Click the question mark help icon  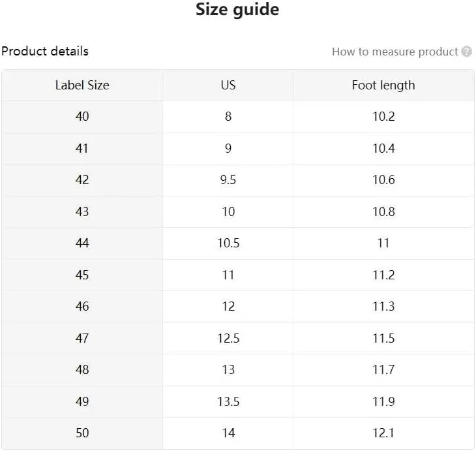(467, 52)
